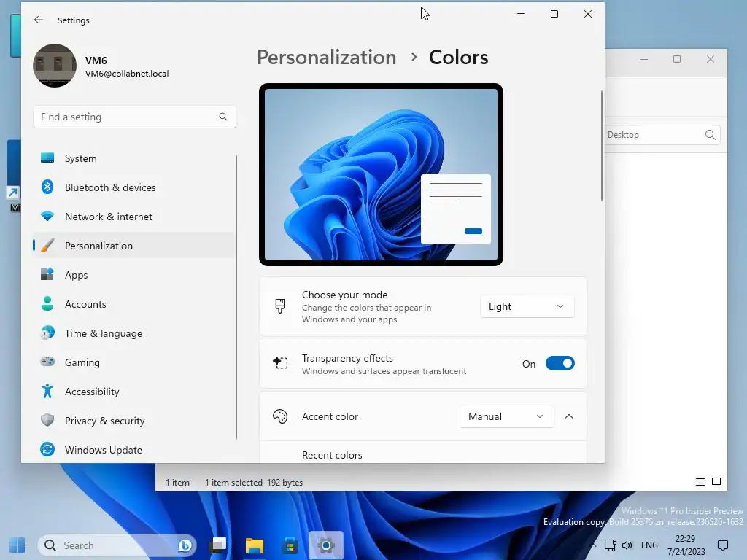
Task: Click File Explorer's search magnifier icon
Action: 710,135
